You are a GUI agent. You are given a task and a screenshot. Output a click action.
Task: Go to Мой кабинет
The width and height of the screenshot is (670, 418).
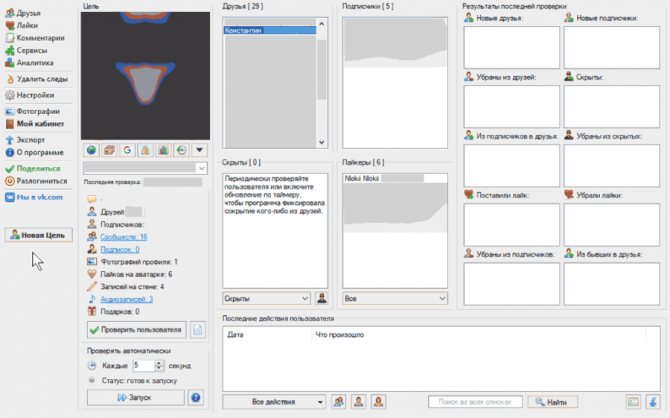35,124
